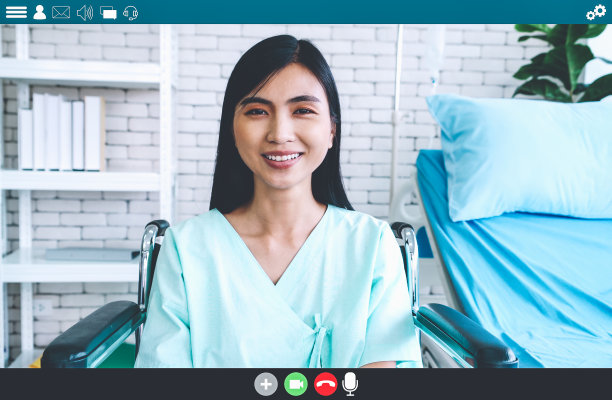Add a participant to the call

pyautogui.click(x=266, y=384)
